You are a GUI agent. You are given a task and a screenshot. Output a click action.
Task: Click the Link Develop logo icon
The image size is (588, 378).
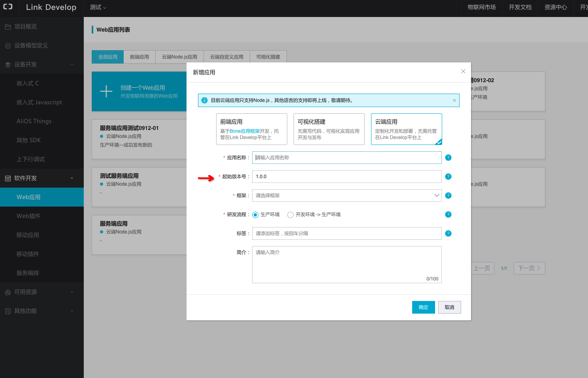click(x=8, y=7)
